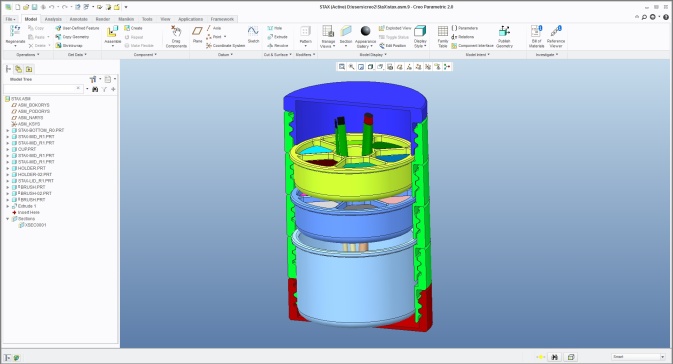Expand the STAX-BOTTOM_R0.PRT node
The image size is (673, 364).
[x=8, y=130]
